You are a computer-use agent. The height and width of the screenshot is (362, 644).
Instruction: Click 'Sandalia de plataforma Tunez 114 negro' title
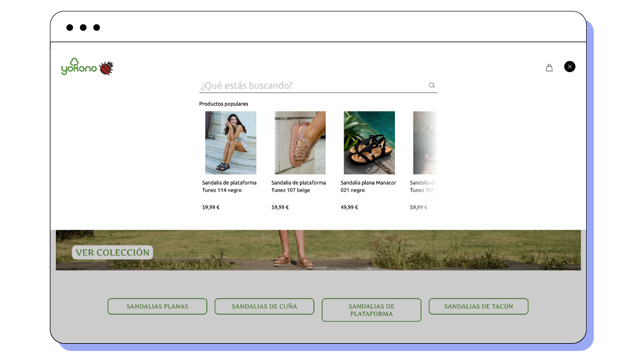(229, 187)
